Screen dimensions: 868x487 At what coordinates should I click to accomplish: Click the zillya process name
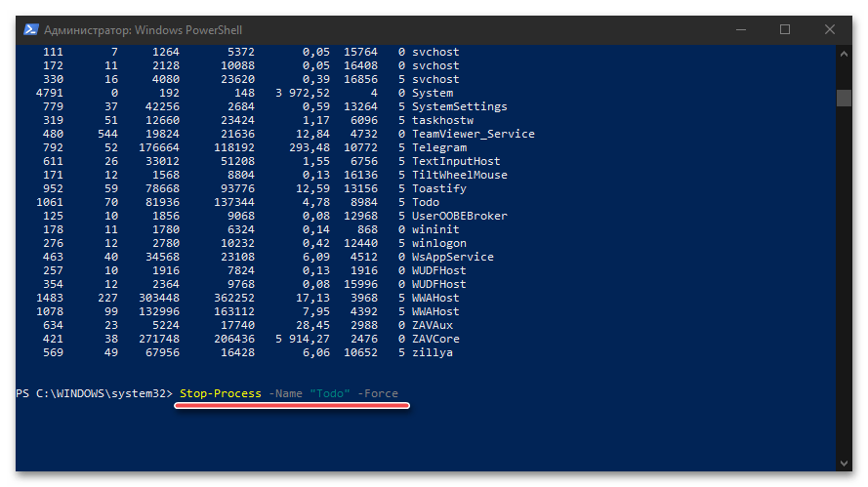click(433, 352)
